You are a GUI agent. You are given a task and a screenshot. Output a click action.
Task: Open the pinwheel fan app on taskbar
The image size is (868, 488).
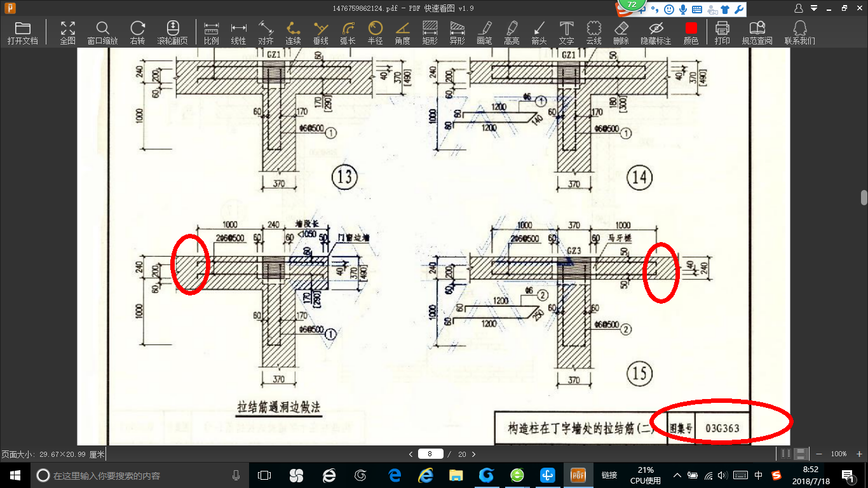coord(296,475)
